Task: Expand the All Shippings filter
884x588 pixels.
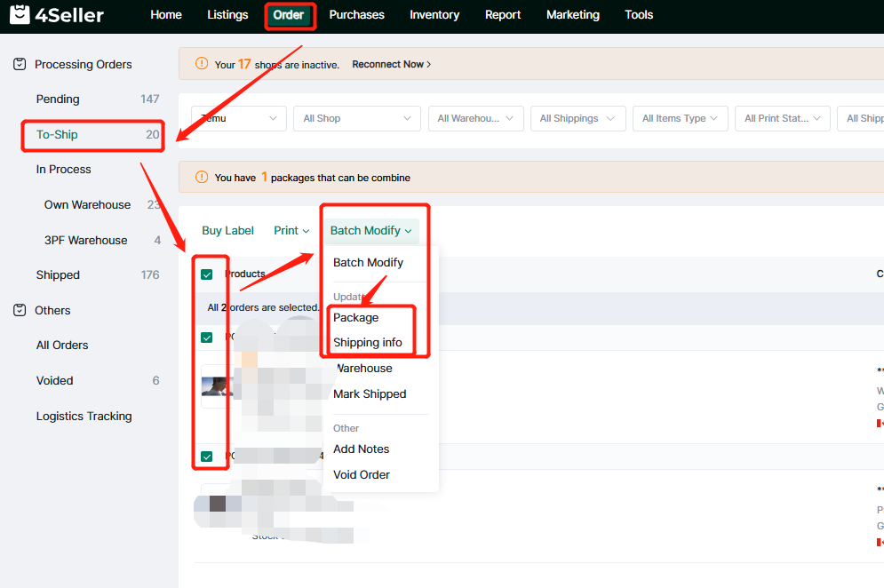Action: [577, 118]
